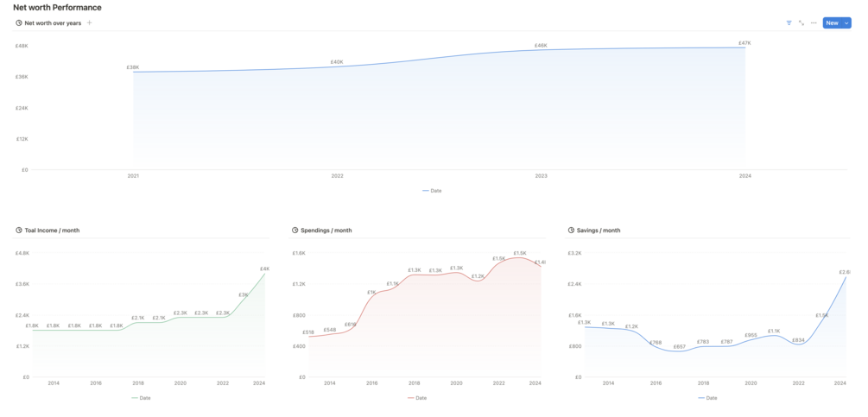This screenshot has width=868, height=417.
Task: Click the red legend line marker under Spendings chart
Action: coord(411,398)
